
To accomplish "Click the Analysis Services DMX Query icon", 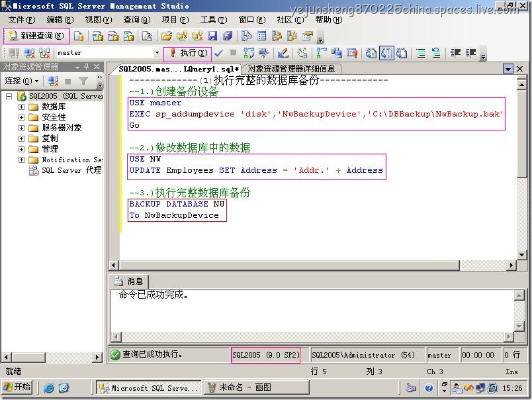I will tap(113, 36).
